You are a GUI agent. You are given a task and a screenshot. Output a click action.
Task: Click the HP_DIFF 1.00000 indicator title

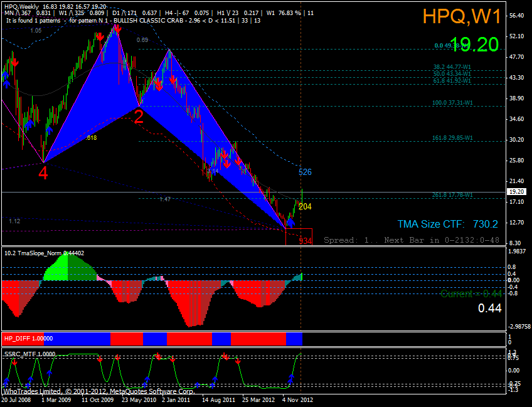pyautogui.click(x=28, y=339)
